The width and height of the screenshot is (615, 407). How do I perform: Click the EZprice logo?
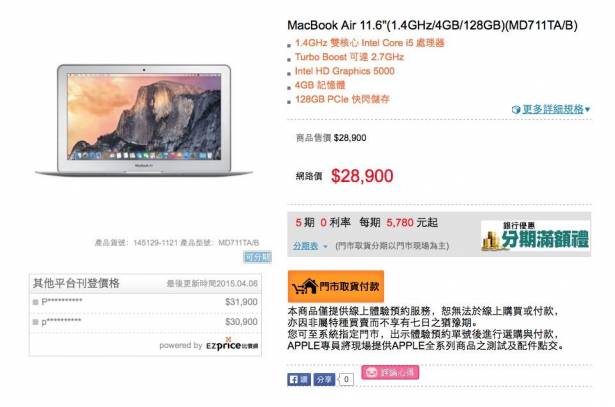point(232,345)
